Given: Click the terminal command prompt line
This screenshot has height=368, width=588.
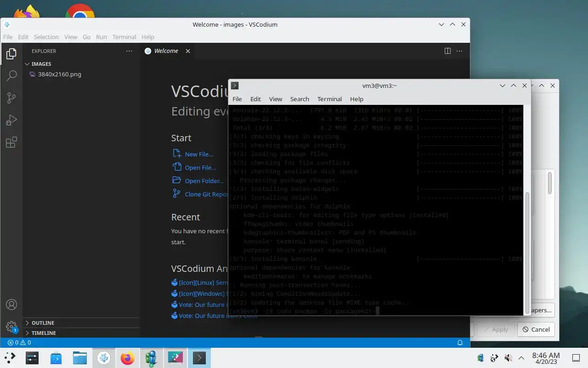Looking at the screenshot, I should [x=304, y=311].
